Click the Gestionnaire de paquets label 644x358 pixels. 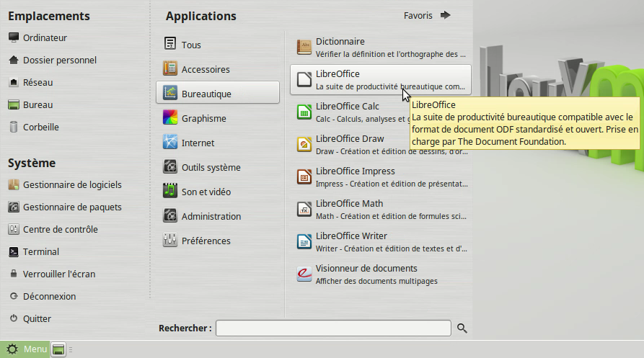tap(72, 207)
